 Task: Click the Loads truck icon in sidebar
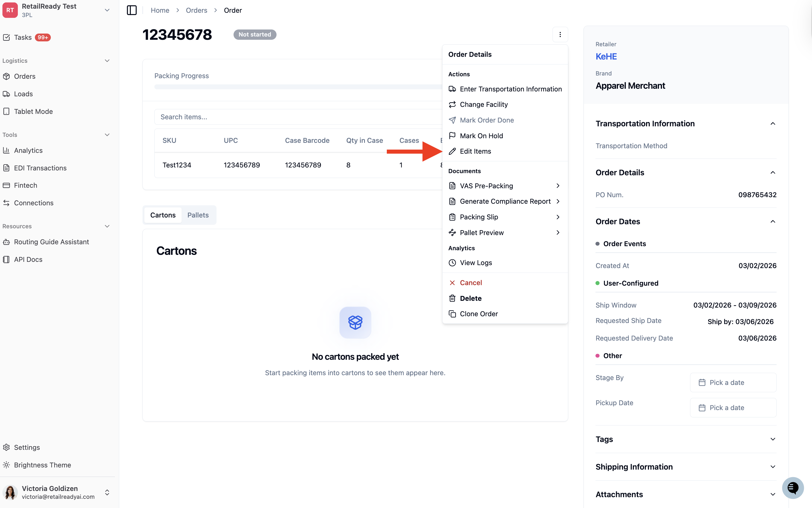pos(6,94)
